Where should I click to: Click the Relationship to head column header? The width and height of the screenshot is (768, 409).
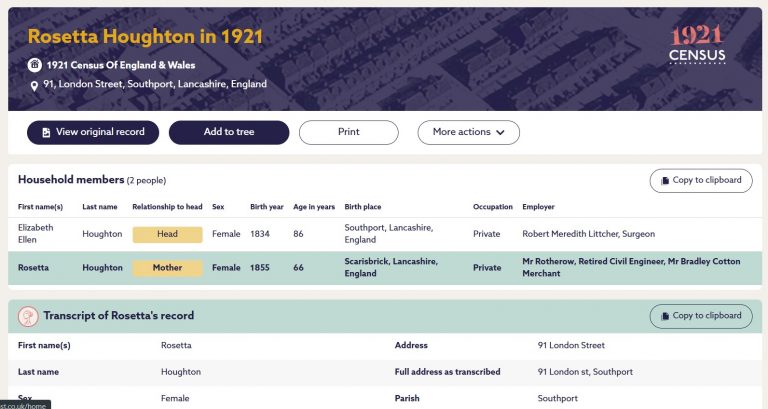tap(167, 207)
